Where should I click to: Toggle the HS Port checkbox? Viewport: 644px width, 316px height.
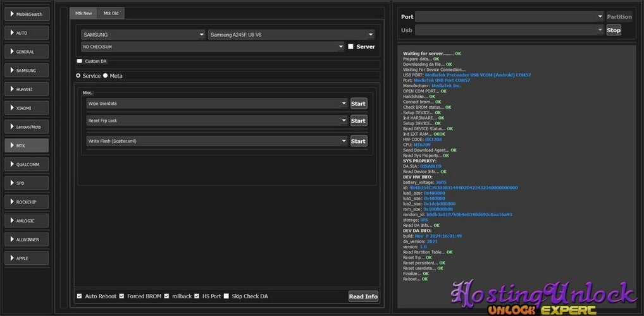coord(197,296)
